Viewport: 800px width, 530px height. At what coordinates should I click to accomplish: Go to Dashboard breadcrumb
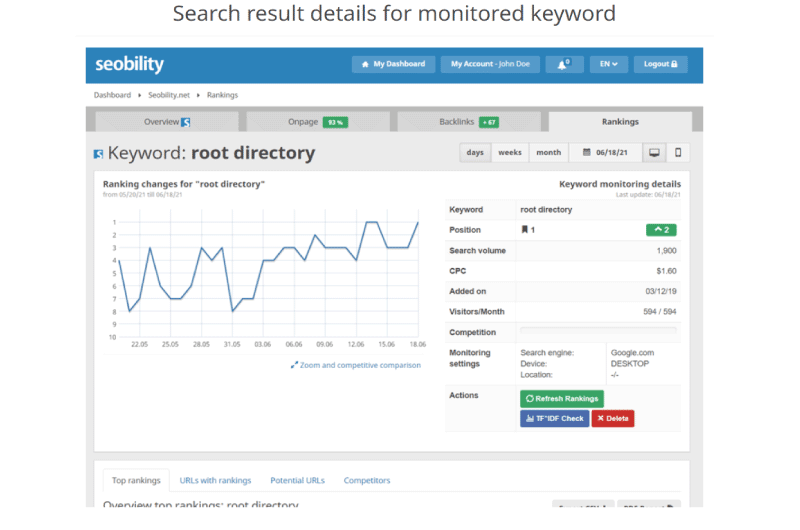pyautogui.click(x=112, y=95)
